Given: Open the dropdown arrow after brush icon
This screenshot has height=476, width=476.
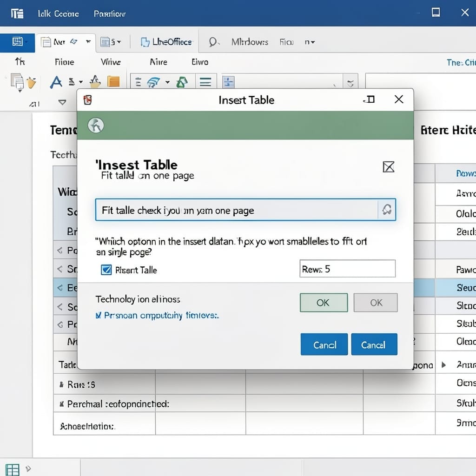Looking at the screenshot, I should (x=167, y=82).
